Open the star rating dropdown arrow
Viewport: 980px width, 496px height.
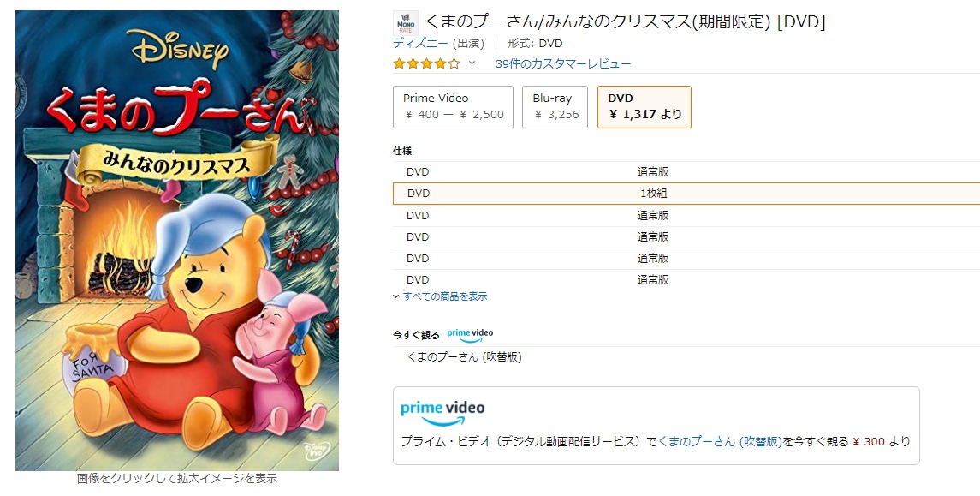(472, 63)
